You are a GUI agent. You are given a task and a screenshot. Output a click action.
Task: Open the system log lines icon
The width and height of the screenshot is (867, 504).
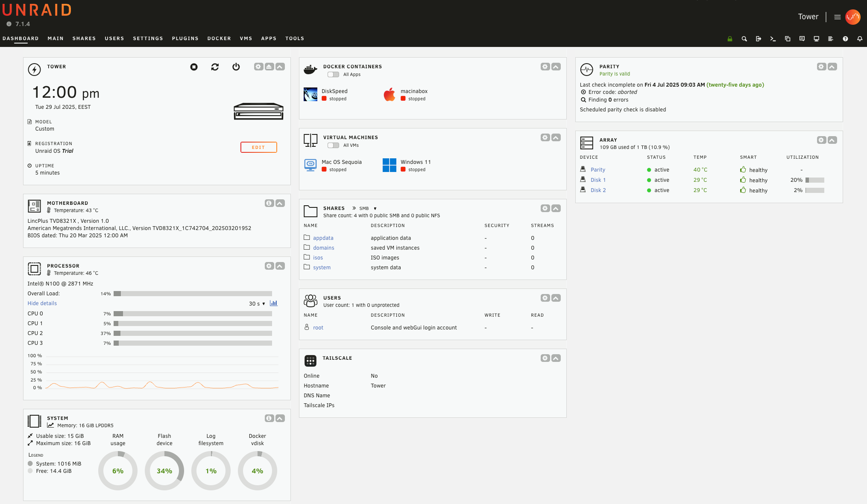pyautogui.click(x=831, y=39)
